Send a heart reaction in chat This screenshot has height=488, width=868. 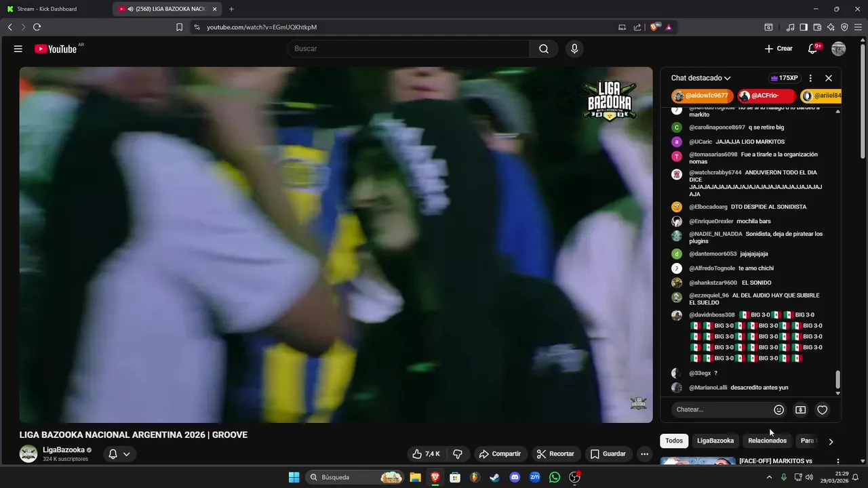[x=823, y=409]
